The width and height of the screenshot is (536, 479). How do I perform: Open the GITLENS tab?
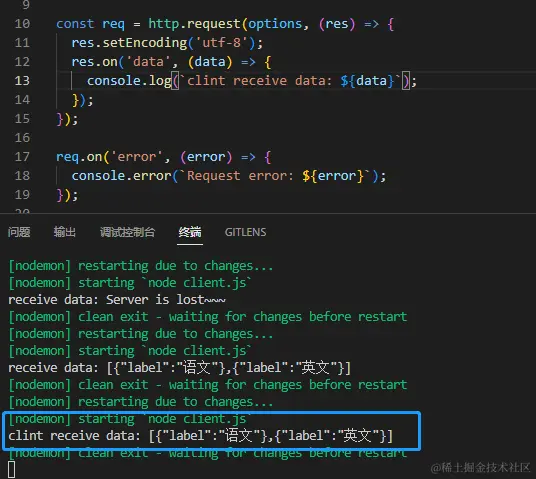(x=245, y=232)
